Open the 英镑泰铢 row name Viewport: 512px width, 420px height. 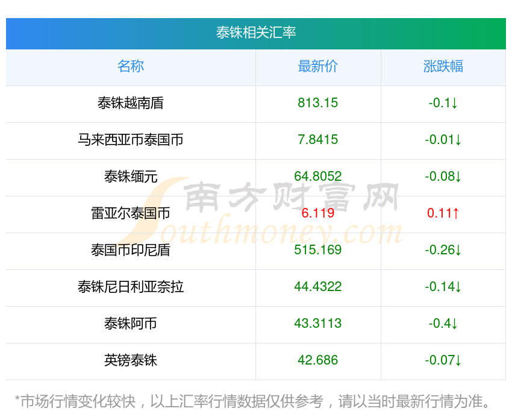coord(131,360)
